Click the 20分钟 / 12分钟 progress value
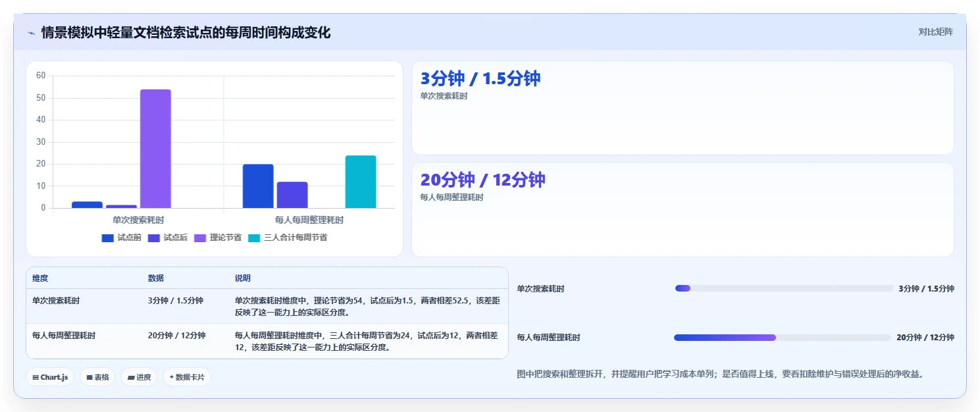This screenshot has height=412, width=980. click(x=925, y=338)
